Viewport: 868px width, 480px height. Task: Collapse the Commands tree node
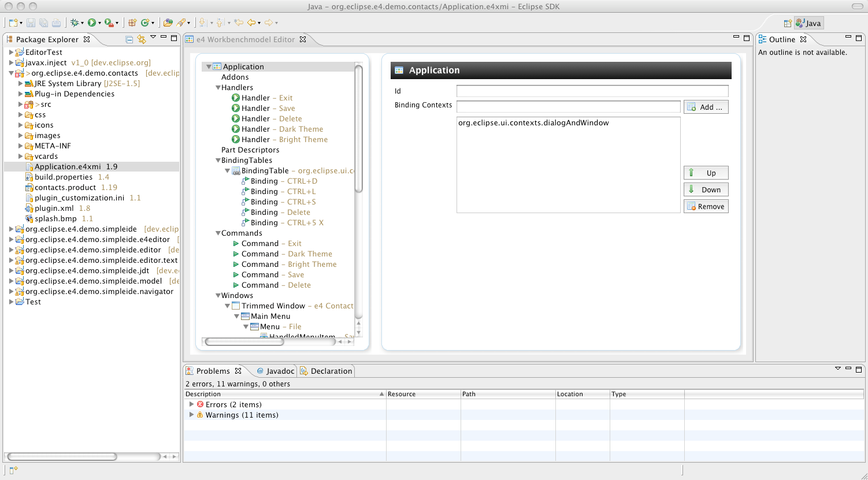point(218,233)
